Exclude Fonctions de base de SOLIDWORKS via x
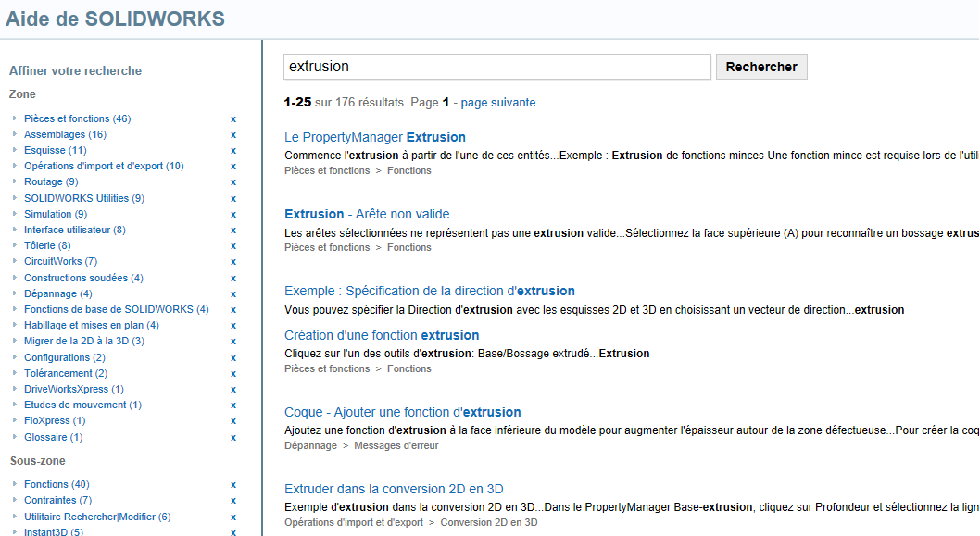Viewport: 980px width, 536px height. tap(233, 310)
